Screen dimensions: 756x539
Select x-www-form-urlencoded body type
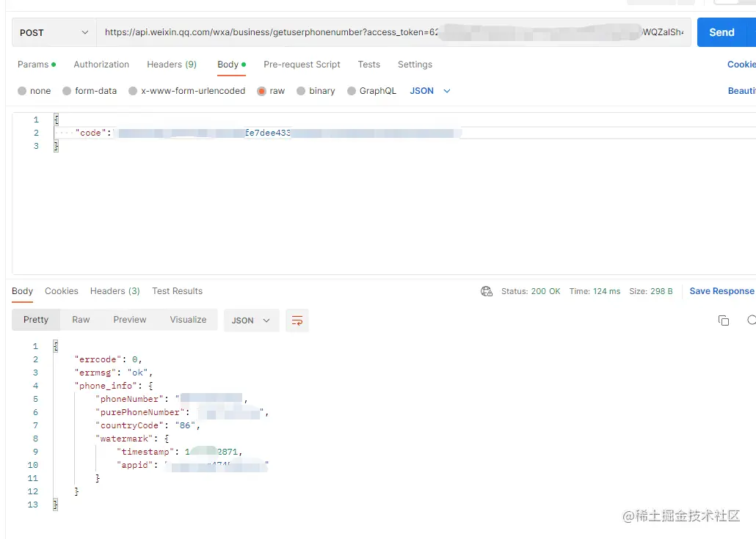(x=187, y=91)
